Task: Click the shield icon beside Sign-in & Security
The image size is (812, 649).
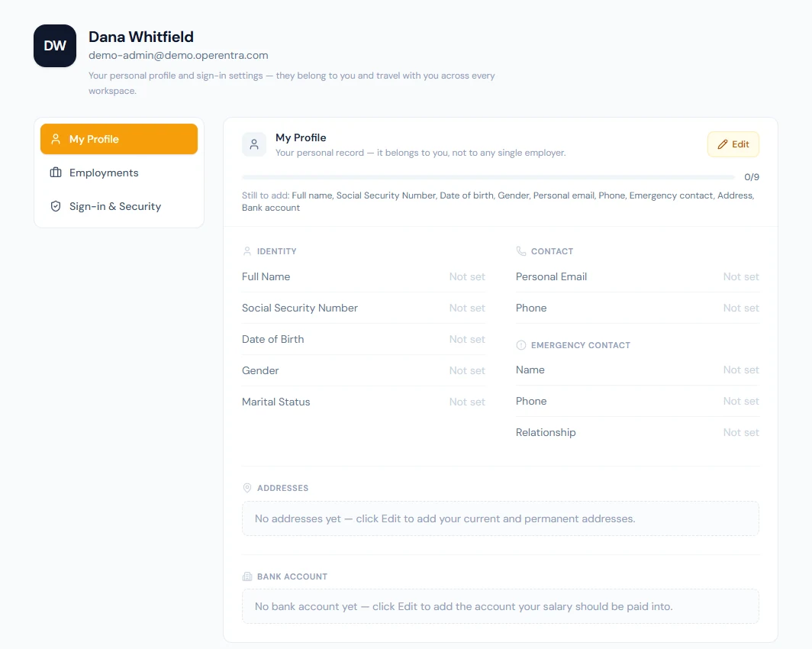Action: click(56, 206)
